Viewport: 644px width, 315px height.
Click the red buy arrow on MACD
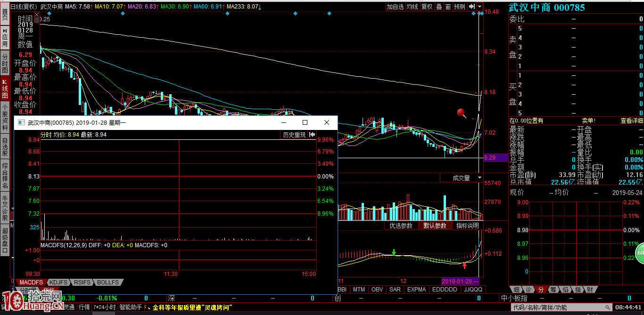point(464,266)
